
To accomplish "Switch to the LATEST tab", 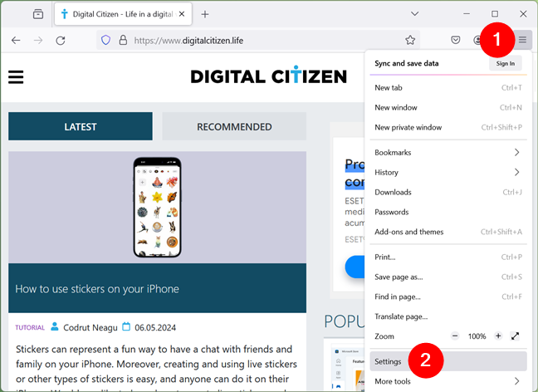I will tap(81, 126).
